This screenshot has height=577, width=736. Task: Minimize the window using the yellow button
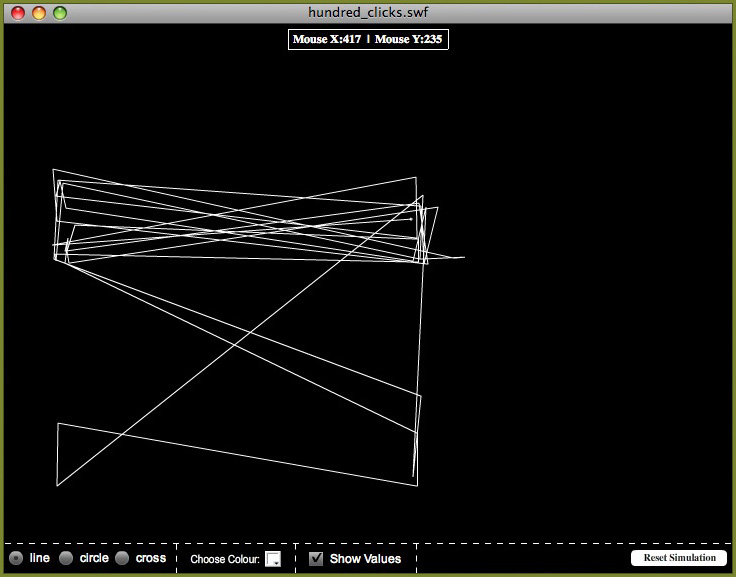pyautogui.click(x=39, y=13)
